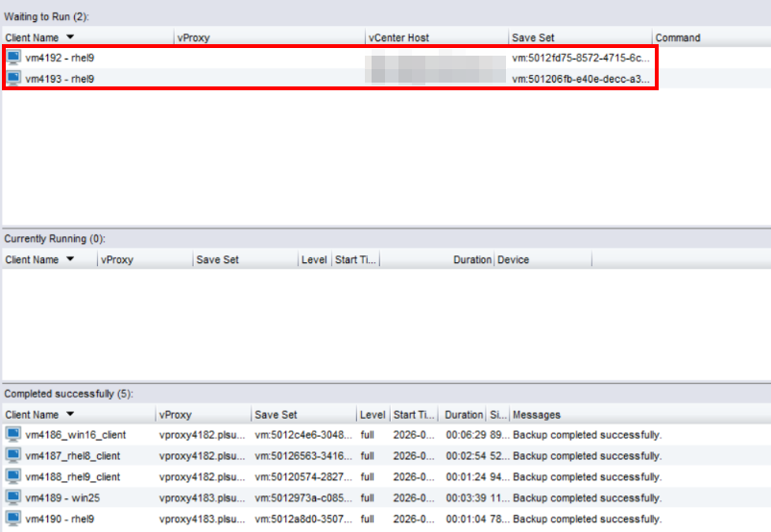Click save set vm:501206fb-e40e-decc-a3...
The image size is (771, 532).
[x=580, y=79]
